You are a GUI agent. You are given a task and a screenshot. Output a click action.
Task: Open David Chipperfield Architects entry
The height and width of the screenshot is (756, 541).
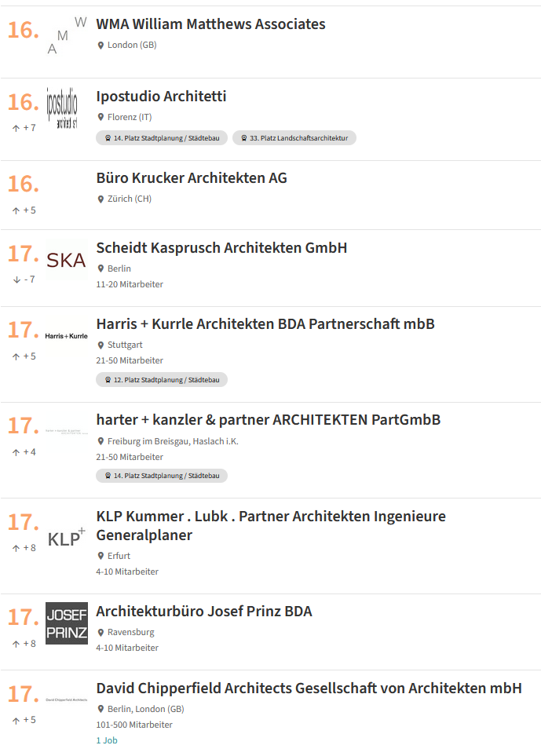click(x=309, y=688)
